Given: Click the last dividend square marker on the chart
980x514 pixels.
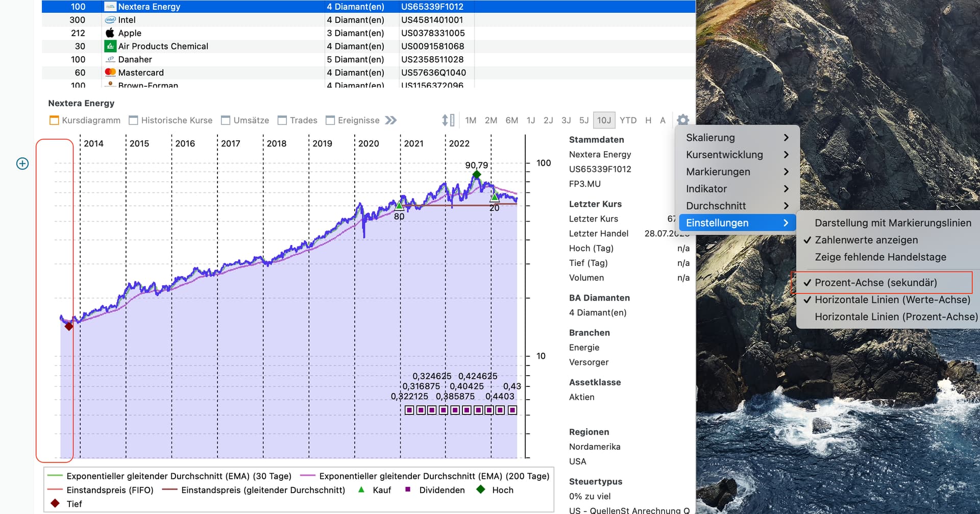Looking at the screenshot, I should 512,410.
